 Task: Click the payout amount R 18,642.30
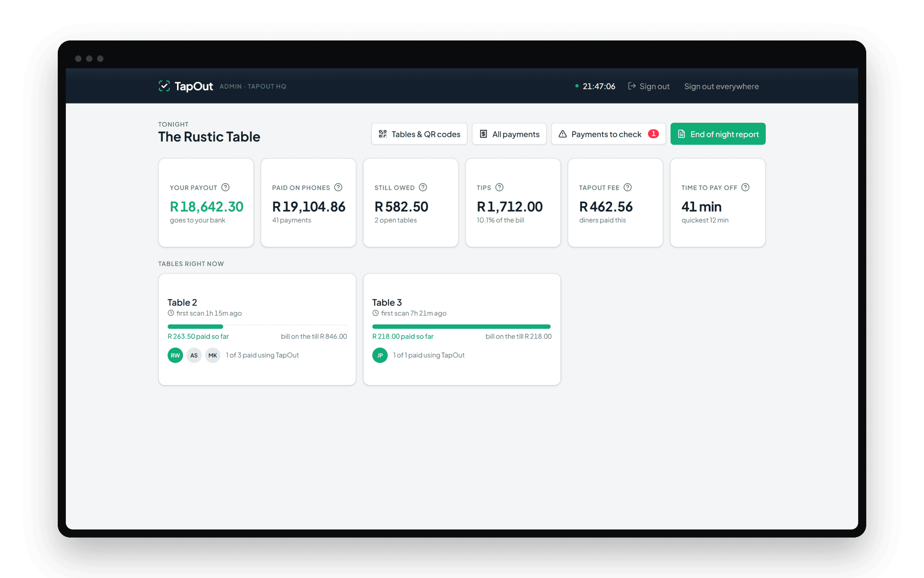pos(206,207)
